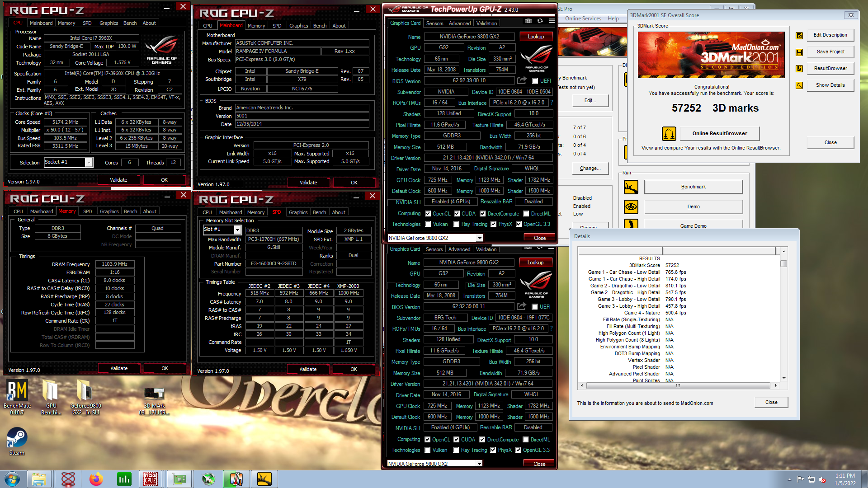
Task: Switch to GPU-Z graphics card taskbar icon
Action: point(179,479)
